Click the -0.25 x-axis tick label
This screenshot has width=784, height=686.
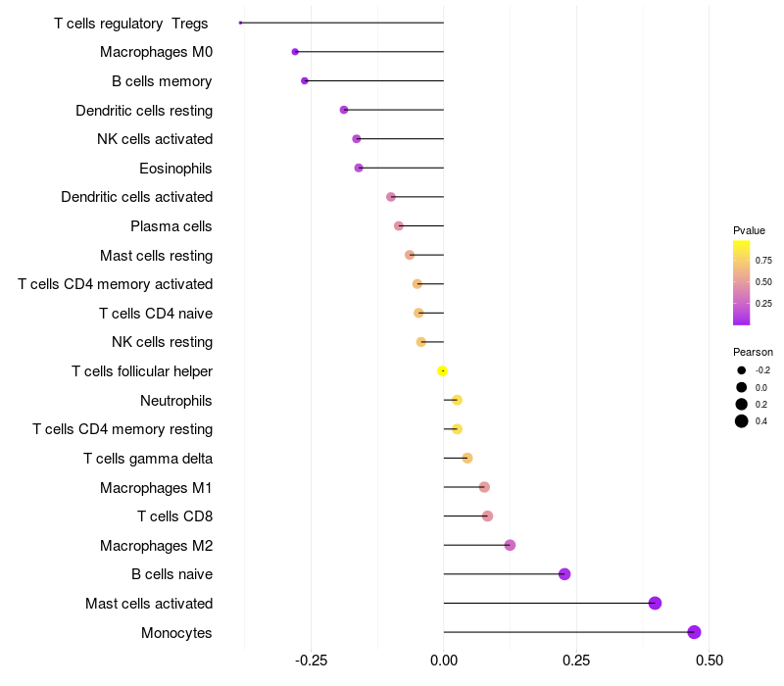click(311, 661)
